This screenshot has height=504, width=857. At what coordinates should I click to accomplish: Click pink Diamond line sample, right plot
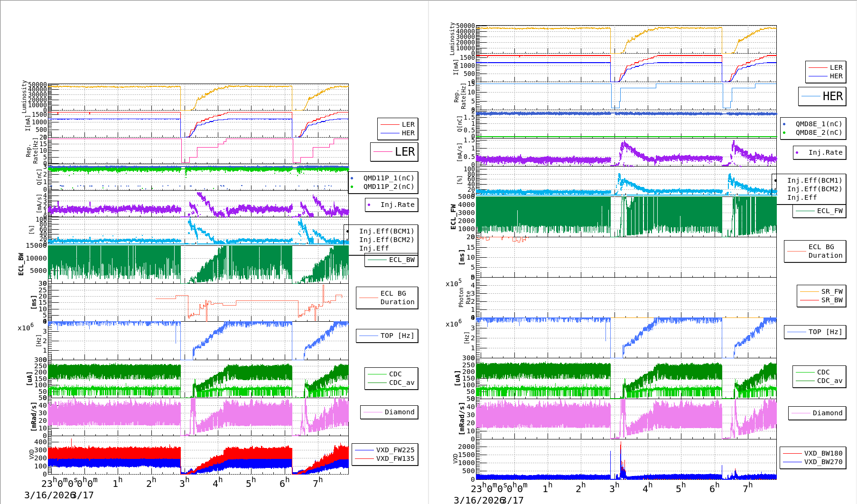point(801,413)
